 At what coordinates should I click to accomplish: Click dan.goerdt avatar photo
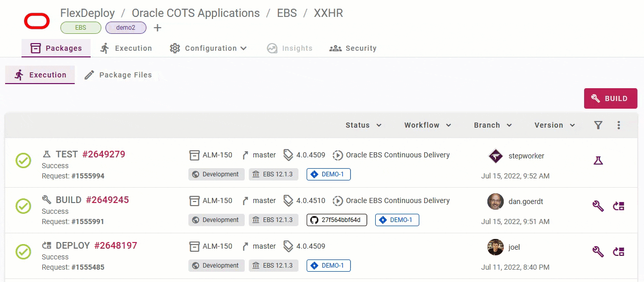[496, 202]
